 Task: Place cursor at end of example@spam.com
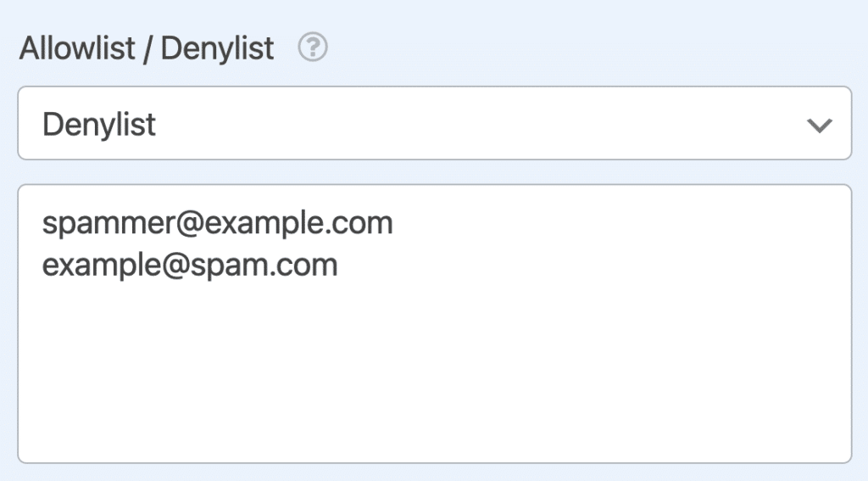coord(339,265)
